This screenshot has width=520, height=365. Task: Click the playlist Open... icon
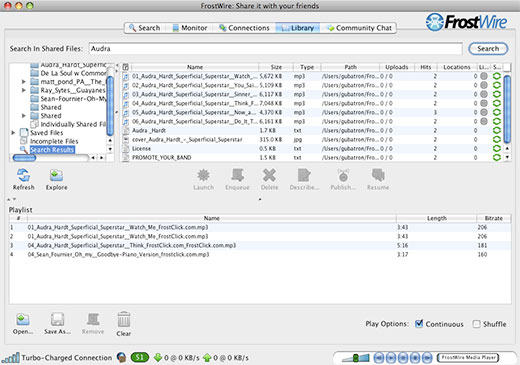pos(23,320)
